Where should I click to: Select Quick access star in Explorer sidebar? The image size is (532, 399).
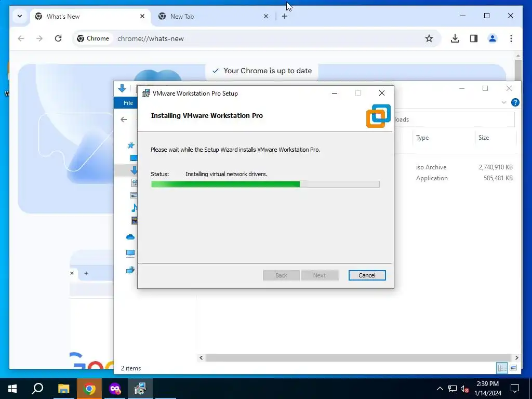[x=130, y=145]
